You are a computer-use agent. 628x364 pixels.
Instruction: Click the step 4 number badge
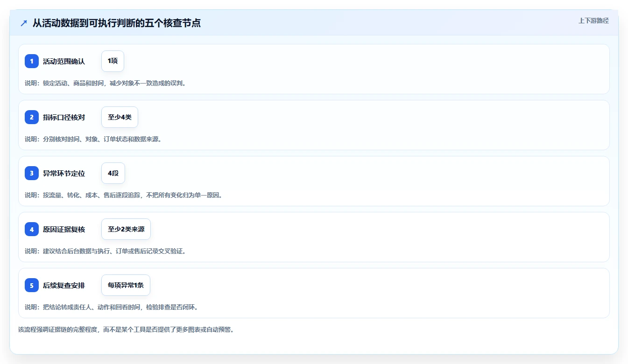tap(32, 229)
